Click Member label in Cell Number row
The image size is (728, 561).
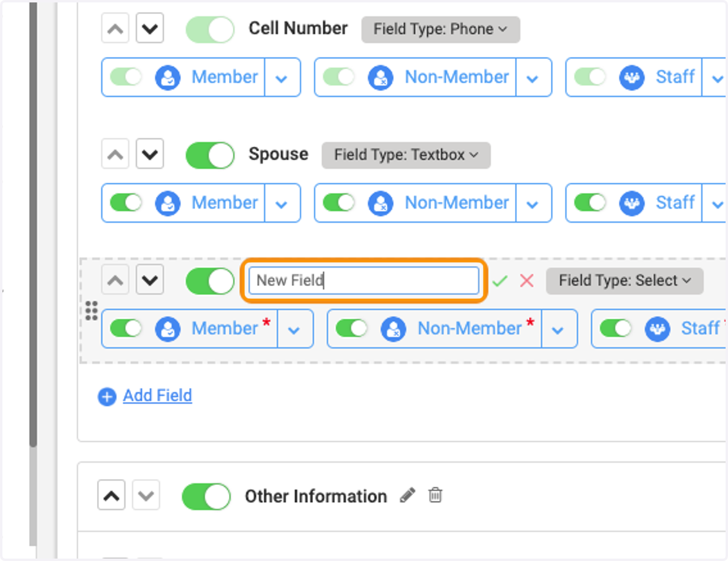(225, 77)
